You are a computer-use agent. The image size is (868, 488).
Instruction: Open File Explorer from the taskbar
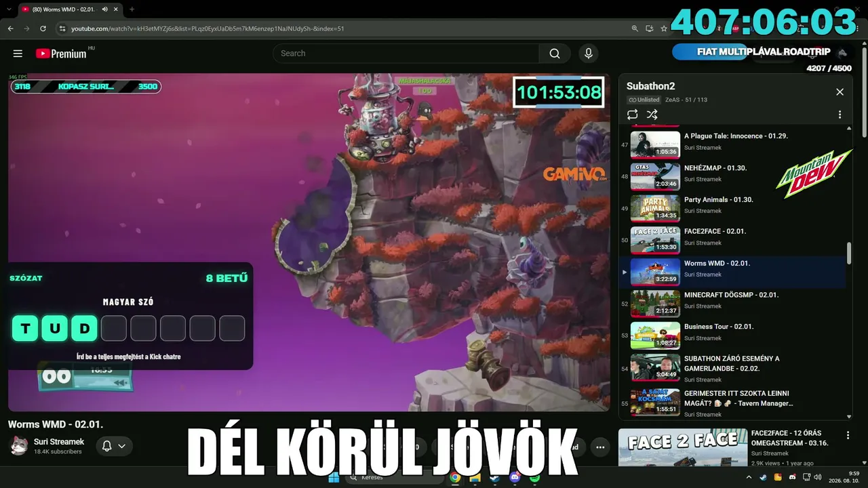[x=475, y=477]
